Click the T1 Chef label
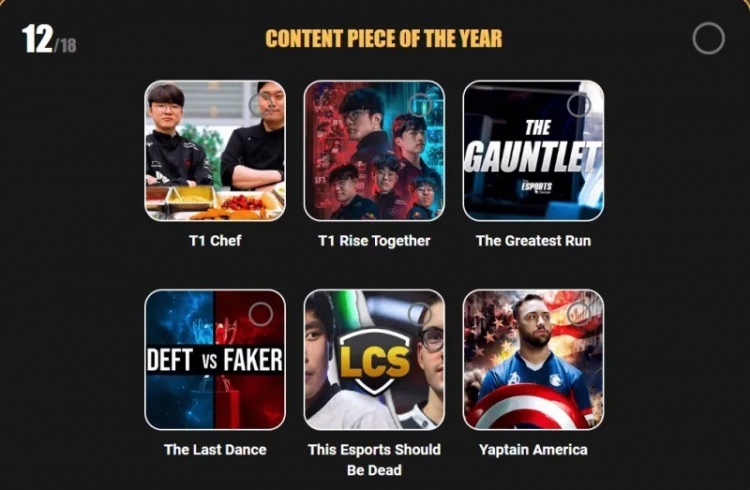750x490 pixels. pyautogui.click(x=215, y=241)
